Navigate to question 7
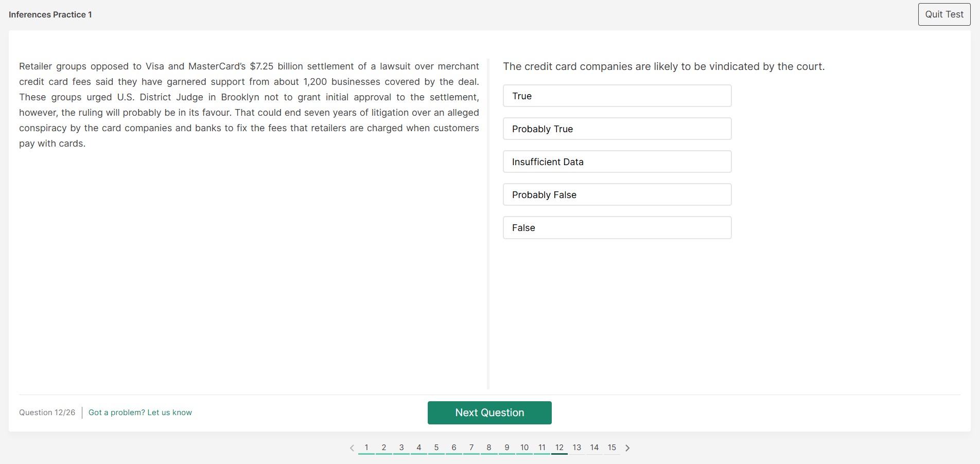Image resolution: width=980 pixels, height=464 pixels. coord(471,448)
